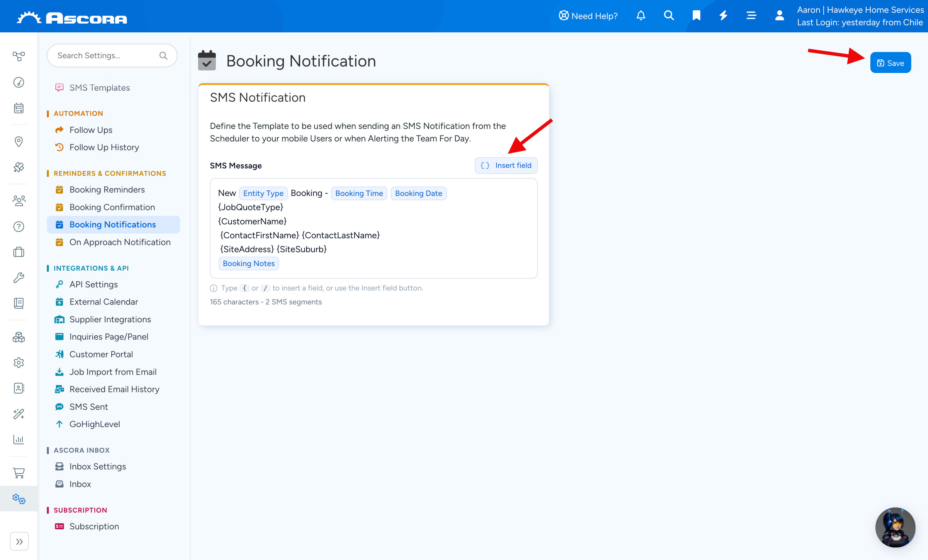Click the magnifier inside Search Settings box
Screen dimensions: 928x560
pos(163,56)
